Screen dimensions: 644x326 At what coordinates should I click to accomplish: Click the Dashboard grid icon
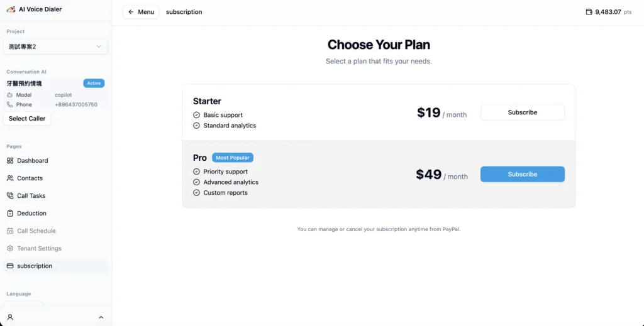pyautogui.click(x=10, y=161)
